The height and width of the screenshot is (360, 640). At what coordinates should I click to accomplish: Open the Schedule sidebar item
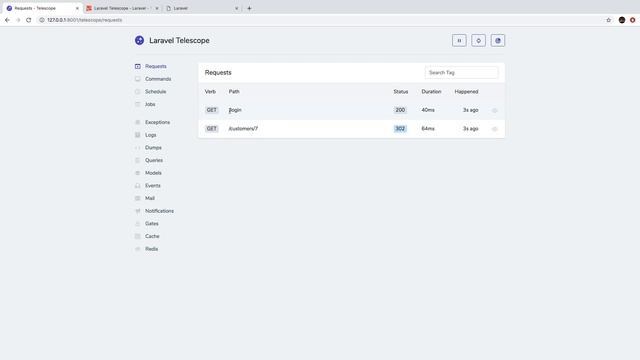156,91
